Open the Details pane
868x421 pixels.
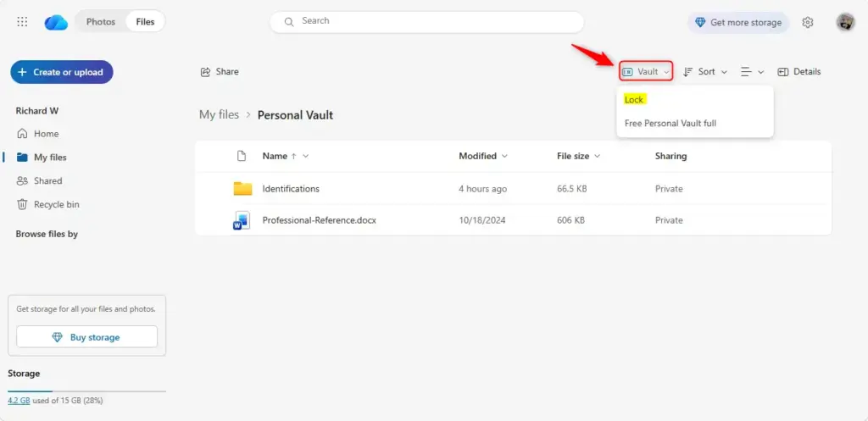799,71
